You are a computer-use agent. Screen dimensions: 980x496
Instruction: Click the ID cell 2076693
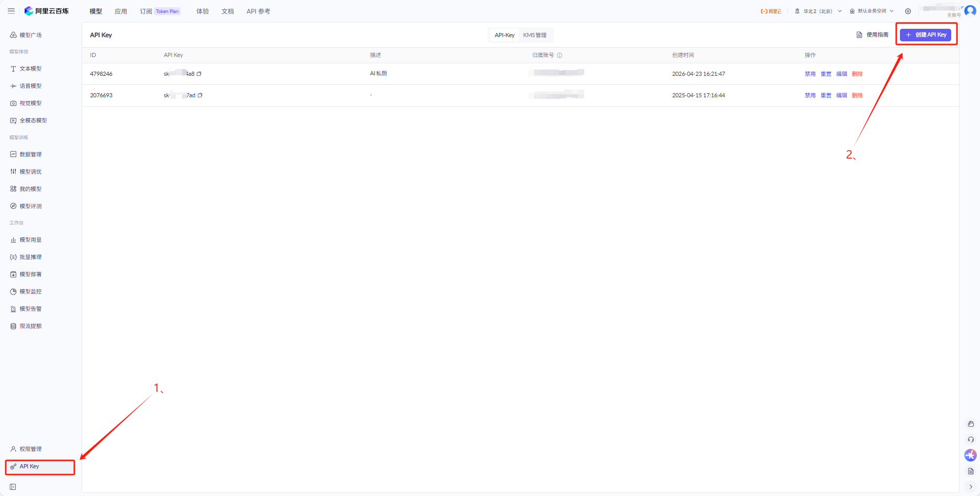click(101, 95)
